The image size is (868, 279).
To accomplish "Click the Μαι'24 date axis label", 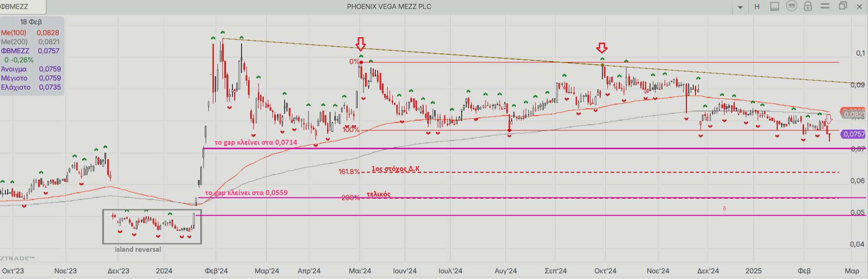I will coord(360,271).
